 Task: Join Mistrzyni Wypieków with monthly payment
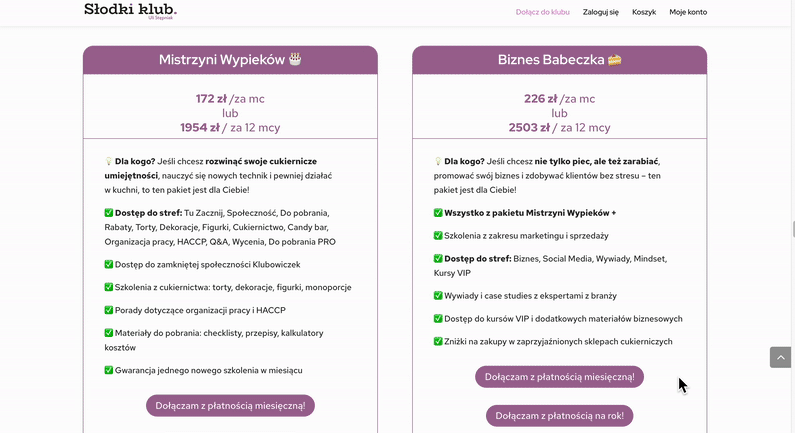[x=230, y=405]
